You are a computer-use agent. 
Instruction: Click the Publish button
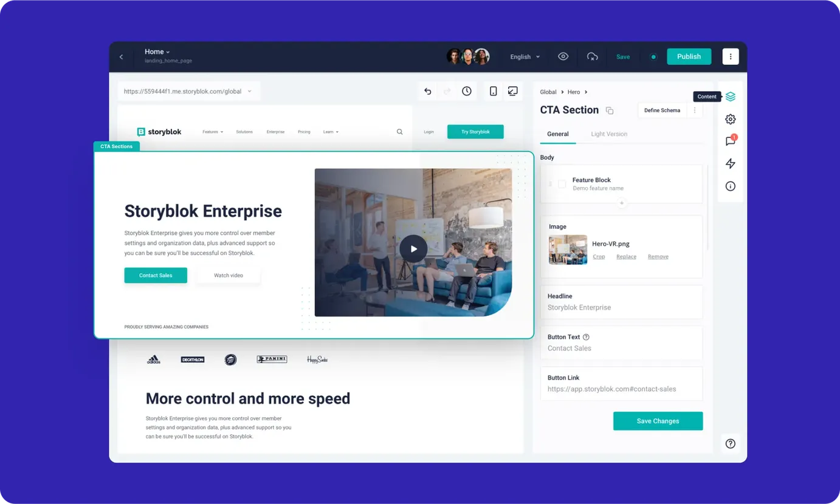click(689, 56)
